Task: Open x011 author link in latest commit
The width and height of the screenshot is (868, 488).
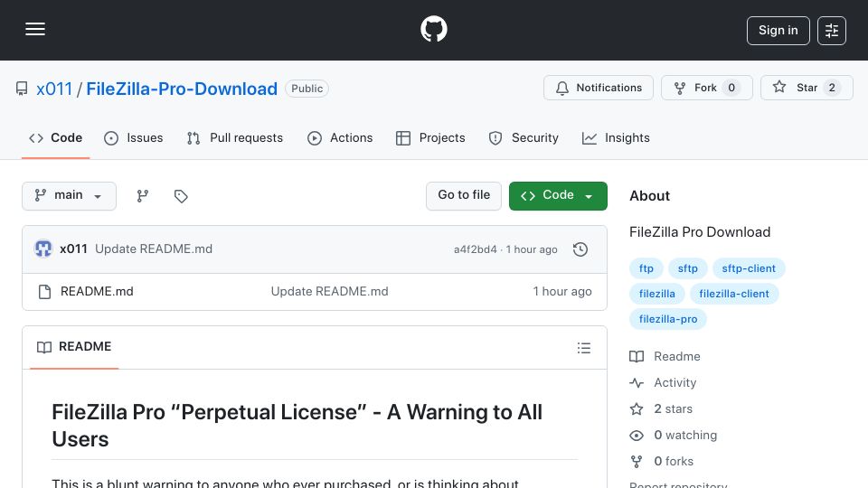Action: (x=73, y=249)
